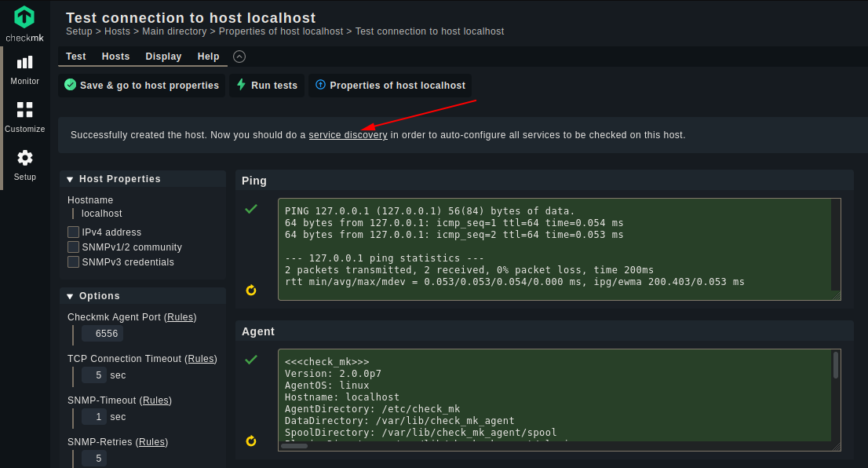This screenshot has height=468, width=868.
Task: Click the Ping success checkmark icon
Action: pyautogui.click(x=251, y=209)
